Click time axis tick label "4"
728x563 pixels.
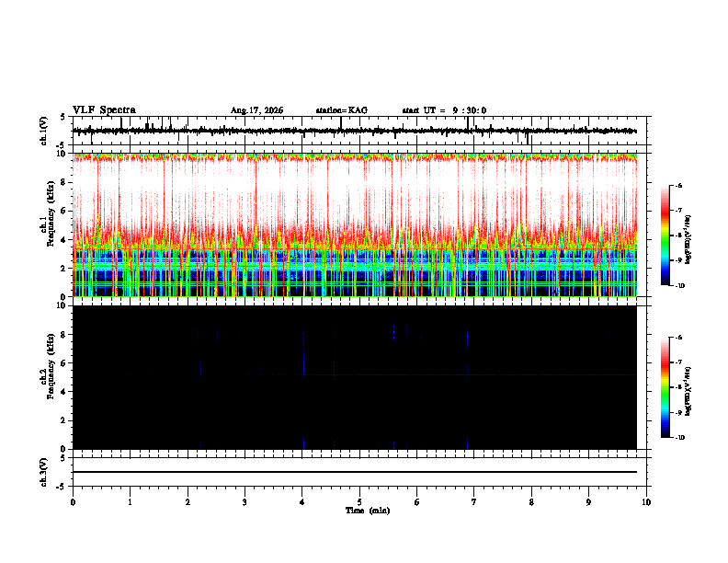click(302, 501)
